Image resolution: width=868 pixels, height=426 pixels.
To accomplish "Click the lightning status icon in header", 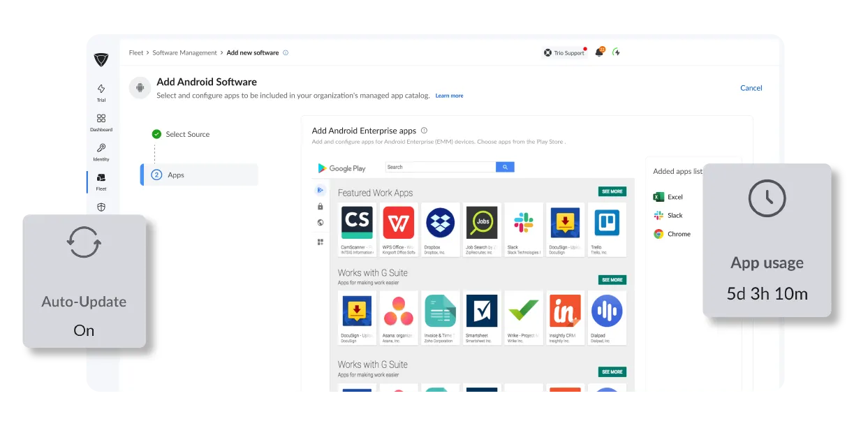I will coord(616,52).
